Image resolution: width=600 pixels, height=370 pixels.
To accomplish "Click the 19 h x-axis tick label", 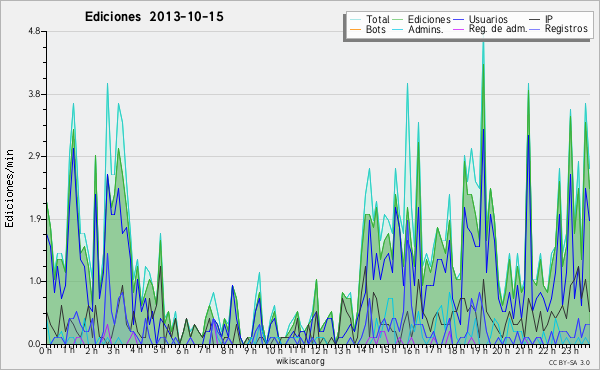I will [x=478, y=351].
